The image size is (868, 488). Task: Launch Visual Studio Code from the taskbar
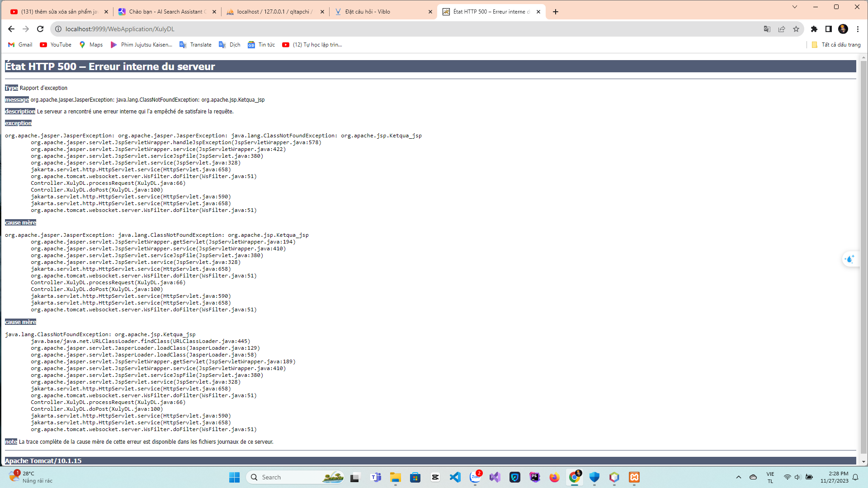(455, 478)
